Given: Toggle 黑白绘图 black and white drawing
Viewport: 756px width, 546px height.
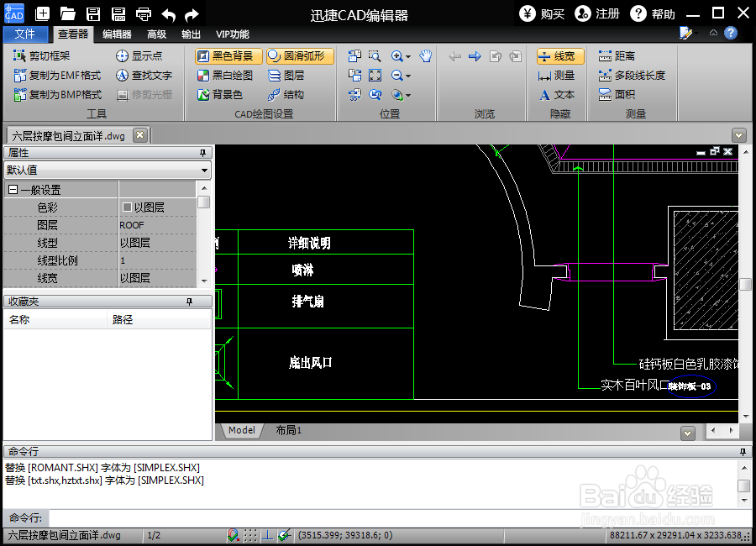Looking at the screenshot, I should (x=225, y=76).
